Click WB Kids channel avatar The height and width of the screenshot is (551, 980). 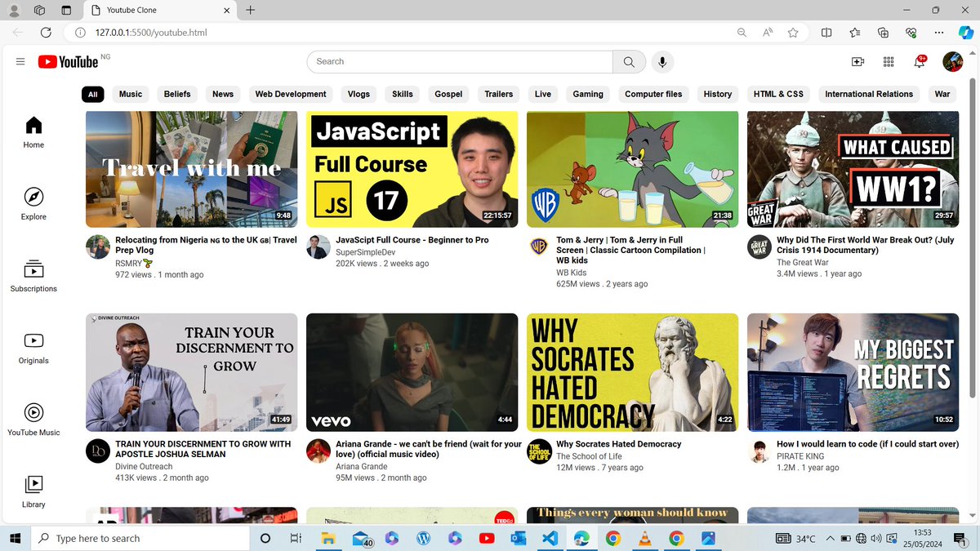[539, 247]
